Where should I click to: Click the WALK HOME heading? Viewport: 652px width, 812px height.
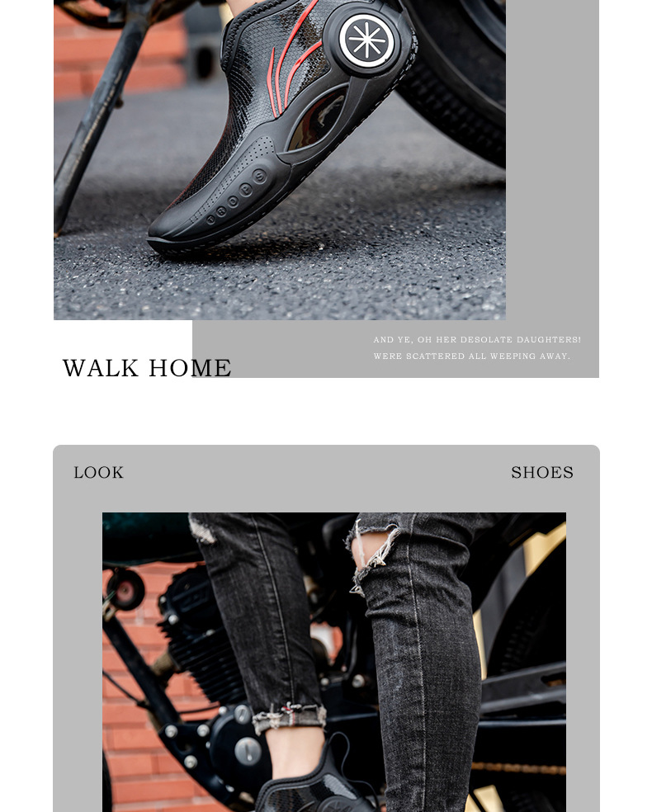point(147,368)
